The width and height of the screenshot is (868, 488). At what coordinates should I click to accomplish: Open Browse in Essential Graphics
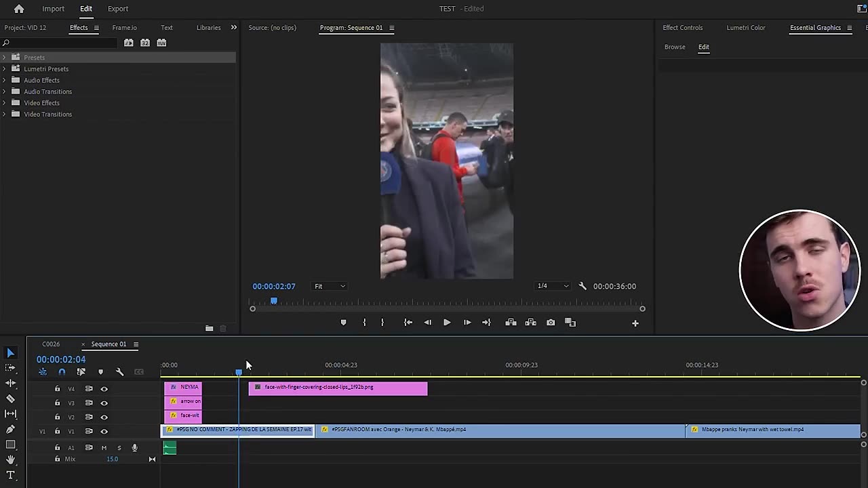pyautogui.click(x=675, y=47)
